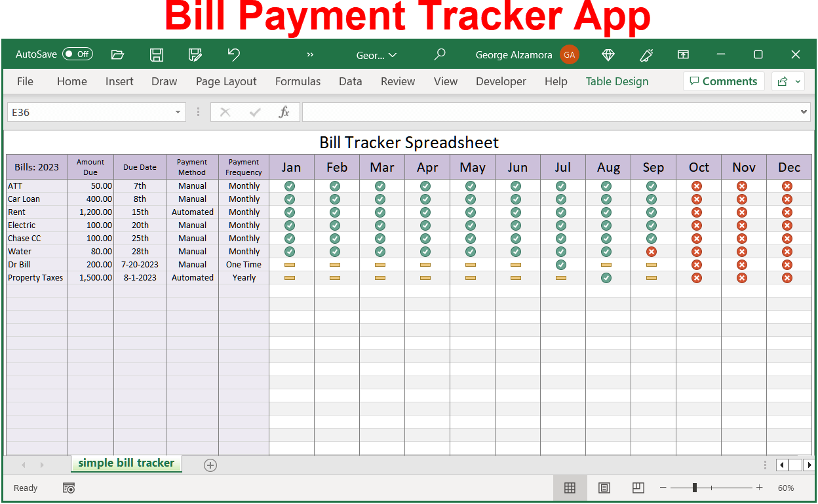Image resolution: width=818 pixels, height=504 pixels.
Task: Click the Comments button
Action: point(724,81)
